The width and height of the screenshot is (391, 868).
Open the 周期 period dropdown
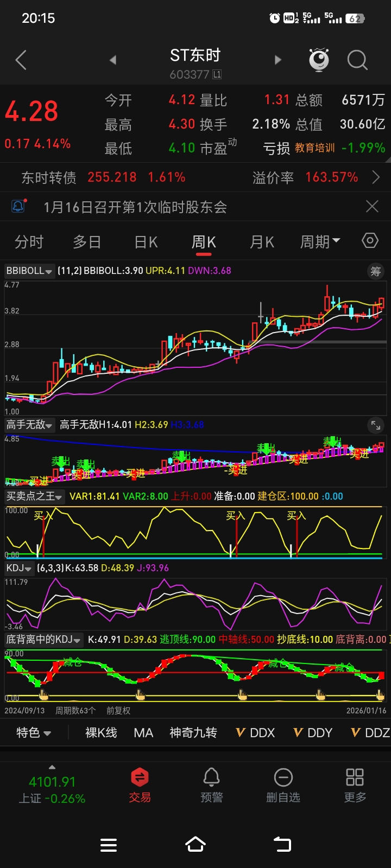click(x=320, y=241)
